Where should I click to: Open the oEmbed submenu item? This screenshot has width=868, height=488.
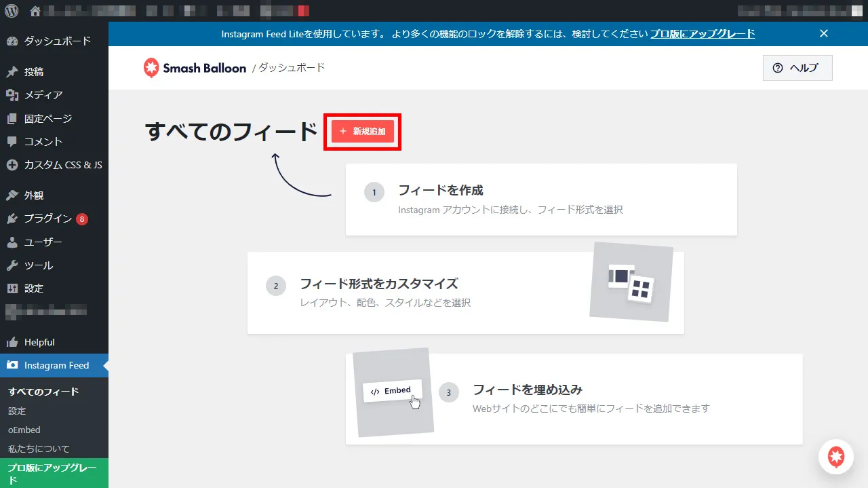pyautogui.click(x=24, y=430)
